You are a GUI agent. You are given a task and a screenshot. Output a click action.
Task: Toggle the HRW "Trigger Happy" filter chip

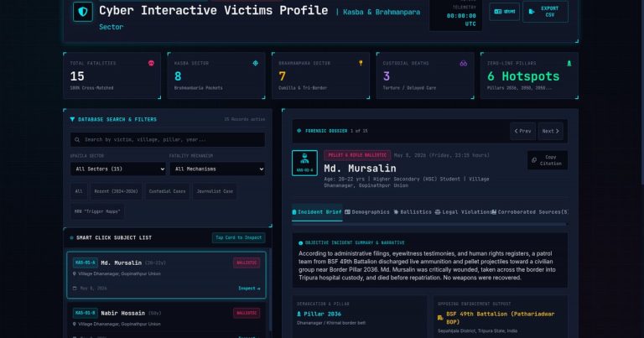[97, 211]
